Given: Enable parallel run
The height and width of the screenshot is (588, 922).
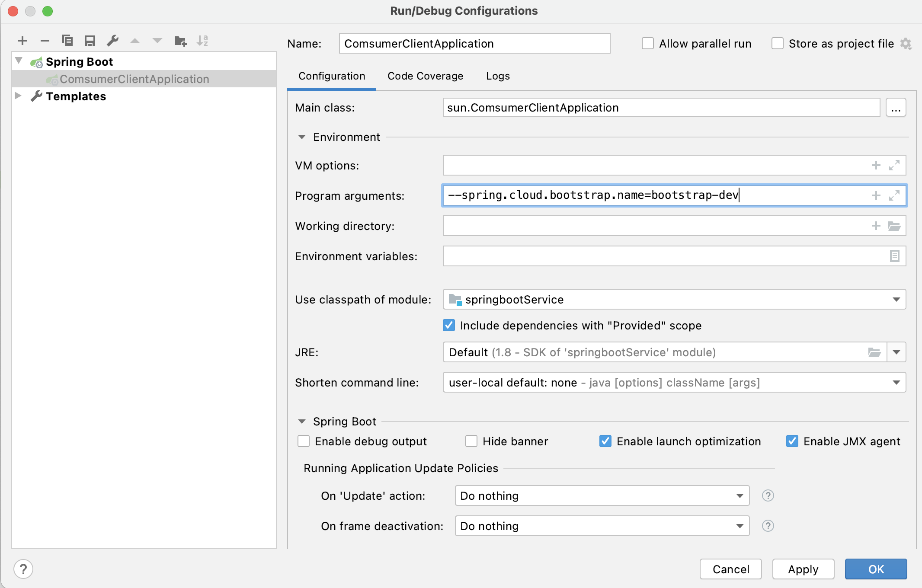Looking at the screenshot, I should (x=648, y=43).
